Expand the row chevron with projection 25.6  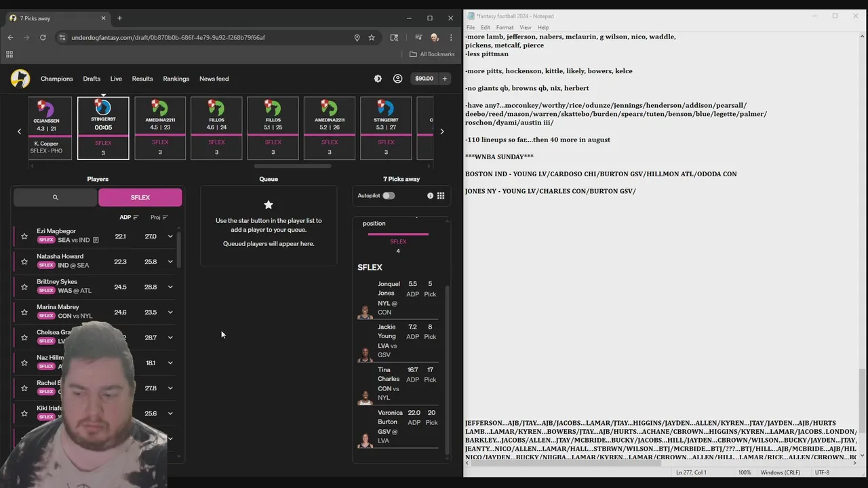(170, 413)
